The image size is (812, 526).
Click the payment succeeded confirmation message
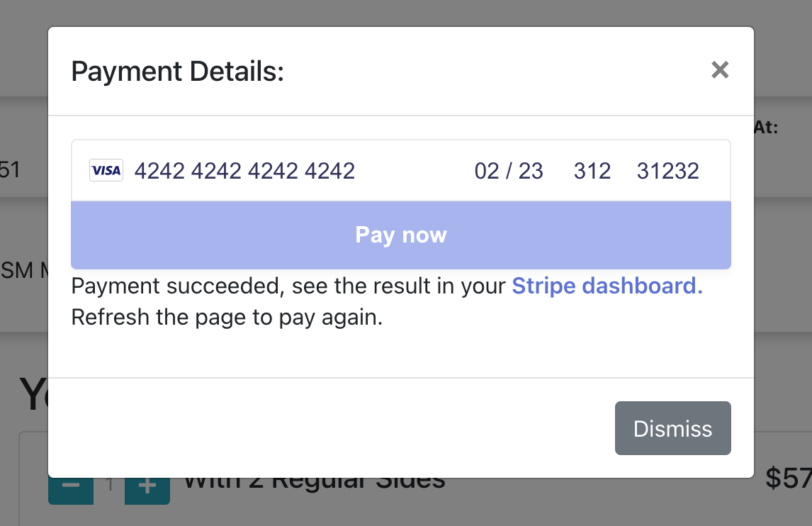point(283,286)
